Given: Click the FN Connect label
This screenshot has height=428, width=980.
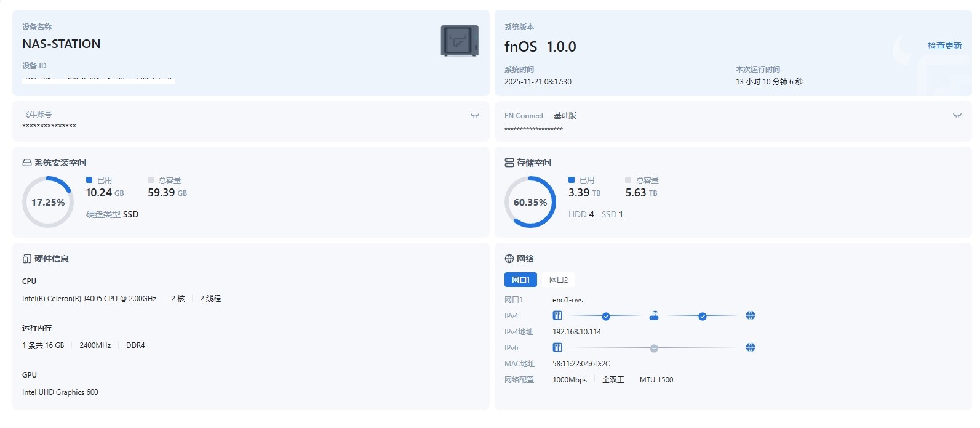Looking at the screenshot, I should pyautogui.click(x=524, y=116).
